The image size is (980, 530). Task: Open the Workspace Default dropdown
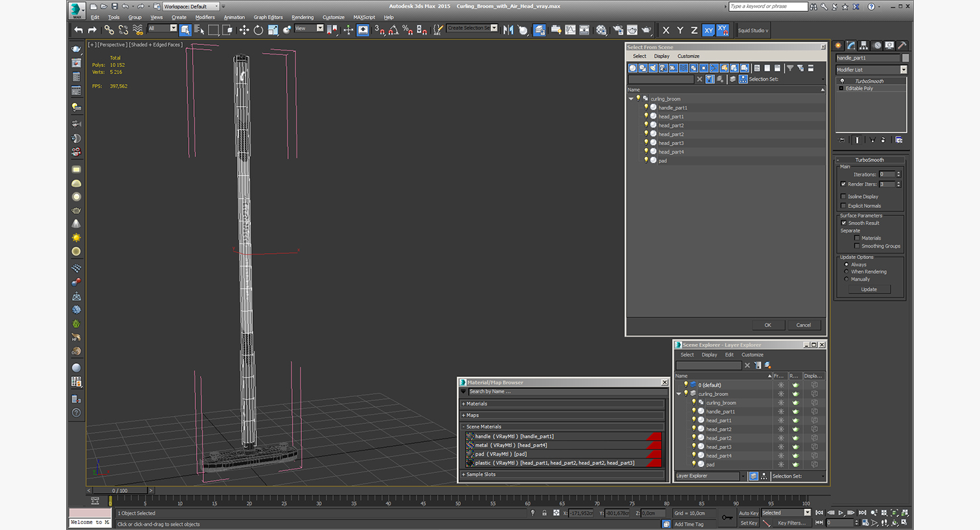click(193, 7)
